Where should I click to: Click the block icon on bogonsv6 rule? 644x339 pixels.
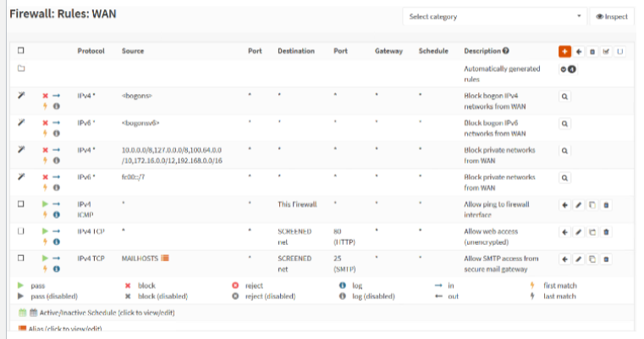point(45,123)
